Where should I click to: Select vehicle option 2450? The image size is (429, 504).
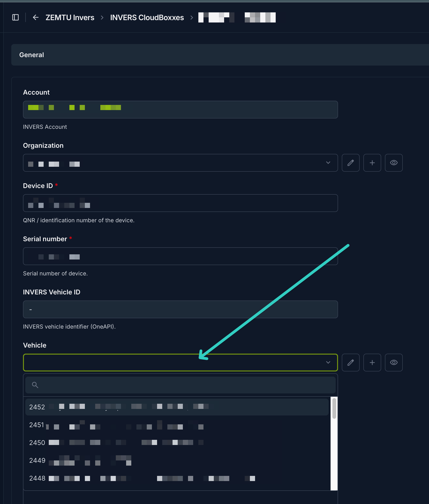point(177,443)
